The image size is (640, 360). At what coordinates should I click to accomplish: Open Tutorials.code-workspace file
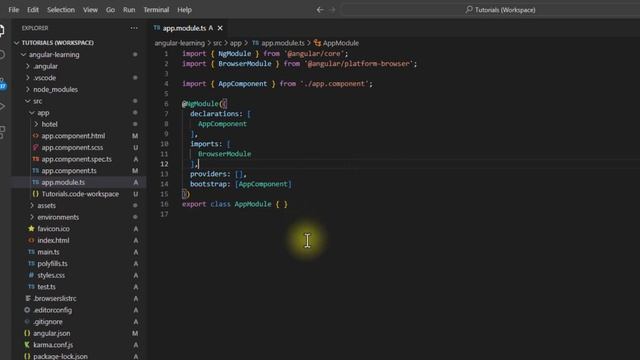click(80, 194)
